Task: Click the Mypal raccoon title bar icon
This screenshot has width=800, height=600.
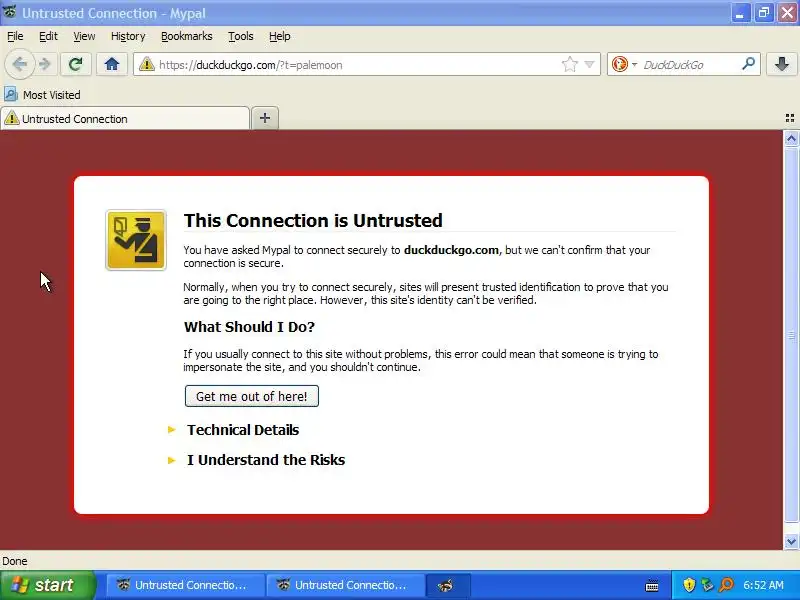Action: (x=10, y=12)
